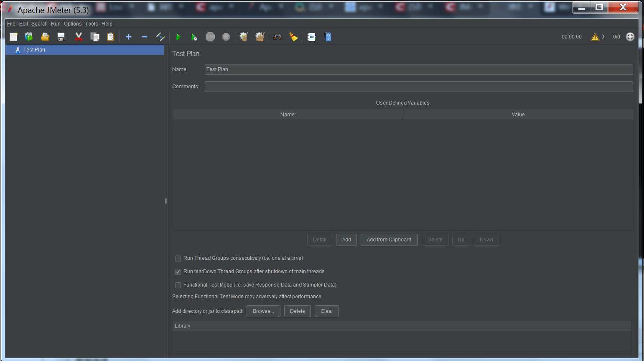Click the Clear All results icon
Screen dimensions: 644x361
(x=260, y=37)
